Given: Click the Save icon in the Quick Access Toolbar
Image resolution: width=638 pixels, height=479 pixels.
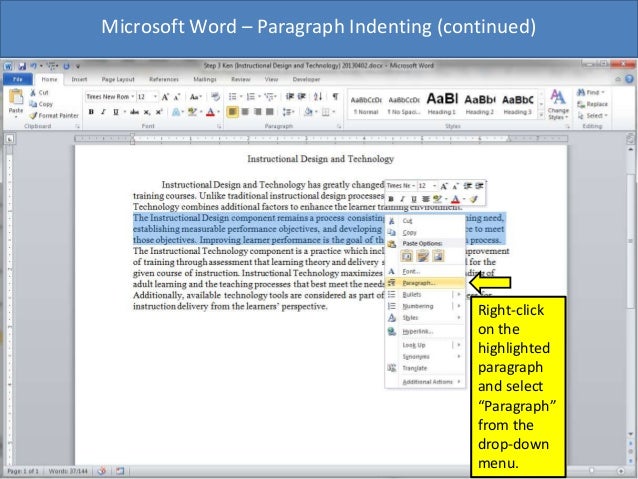Looking at the screenshot, I should (22, 66).
